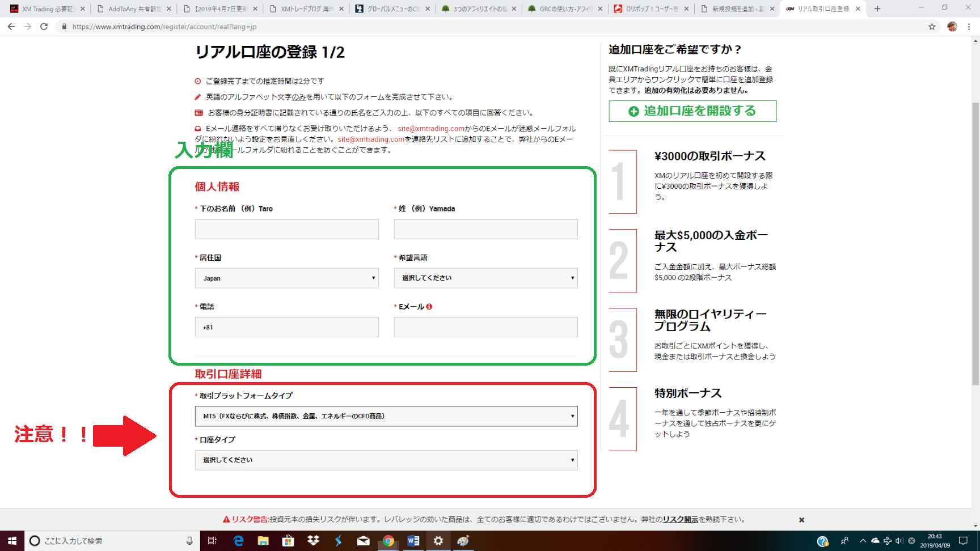The width and height of the screenshot is (980, 551).
Task: Switch to the XM Trading 必要証 tab
Action: [x=47, y=9]
